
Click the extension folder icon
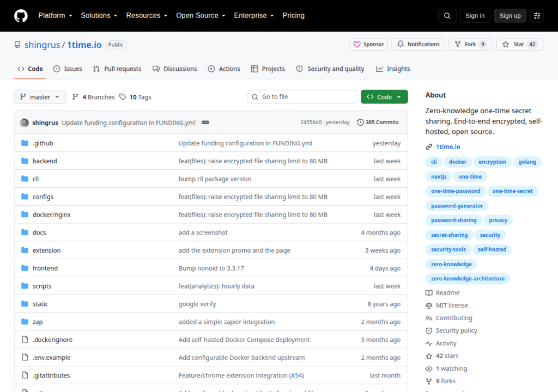25,250
